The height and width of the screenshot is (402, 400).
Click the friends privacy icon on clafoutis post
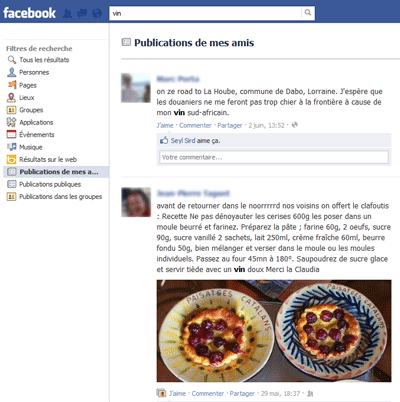click(x=310, y=394)
